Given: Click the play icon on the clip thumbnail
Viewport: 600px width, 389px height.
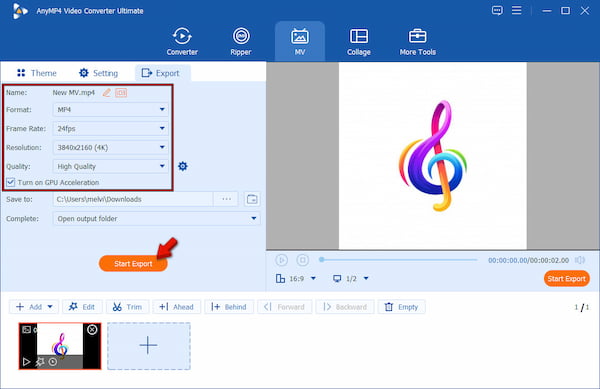Looking at the screenshot, I should point(26,361).
